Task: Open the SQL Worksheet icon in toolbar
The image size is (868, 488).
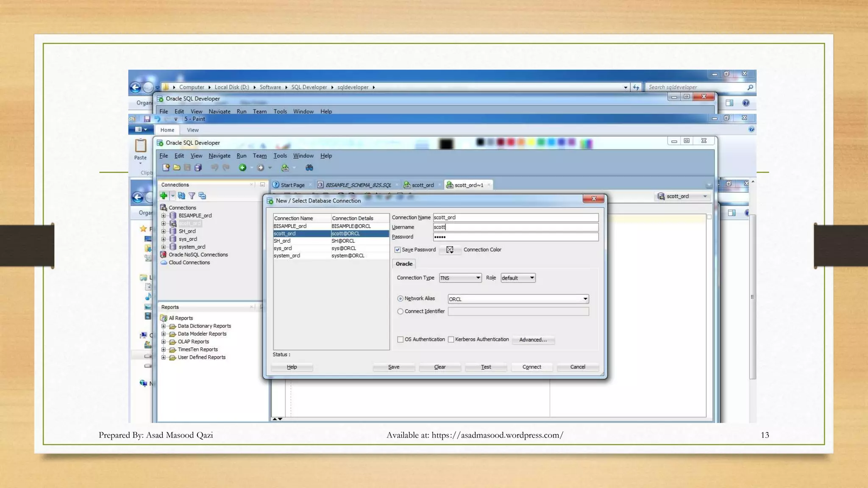Action: [285, 167]
